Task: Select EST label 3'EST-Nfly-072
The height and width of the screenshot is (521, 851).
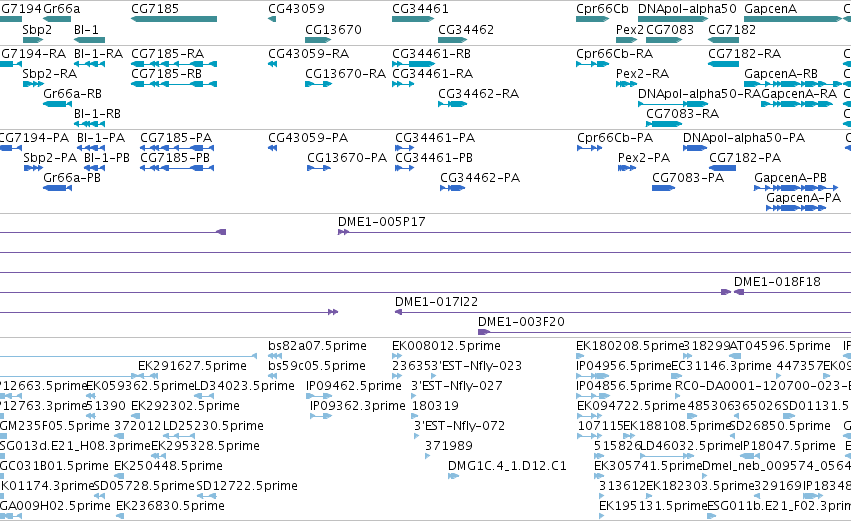Action: [x=460, y=426]
